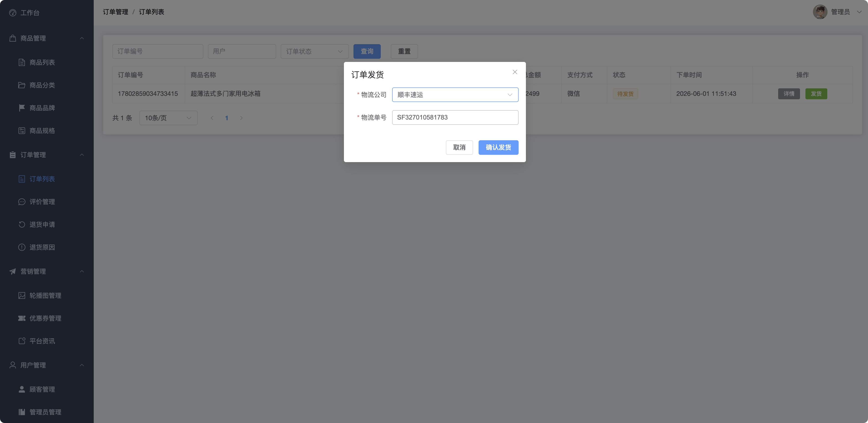Click the 订单列表 list icon
This screenshot has width=868, height=423.
point(22,179)
